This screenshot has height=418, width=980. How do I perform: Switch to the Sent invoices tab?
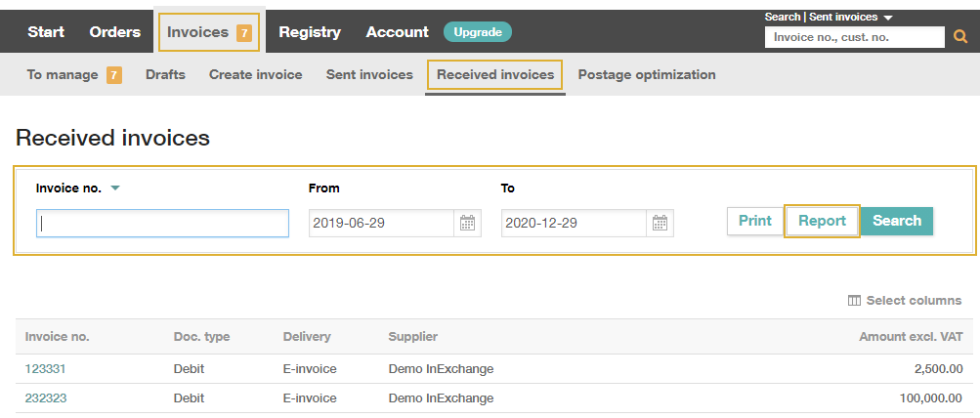(369, 75)
